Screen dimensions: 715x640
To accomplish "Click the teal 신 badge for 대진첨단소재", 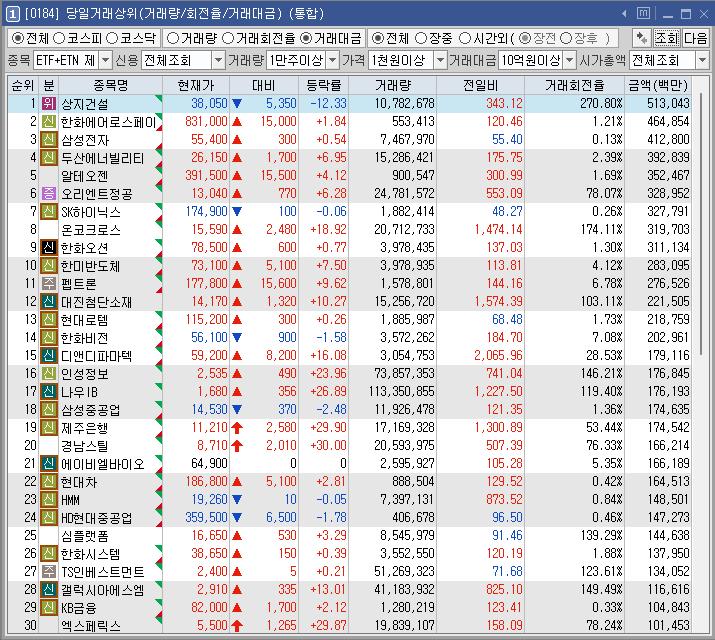I will coord(49,301).
